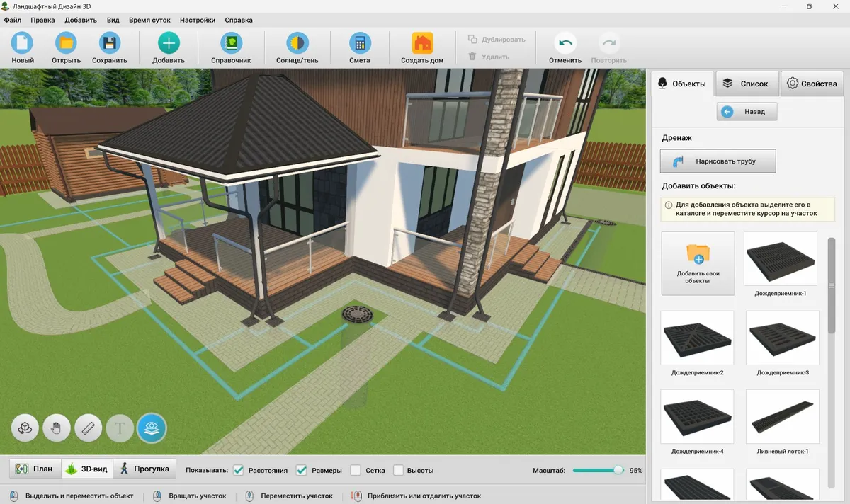
Task: Open the Справочник reference icon
Action: 231,43
